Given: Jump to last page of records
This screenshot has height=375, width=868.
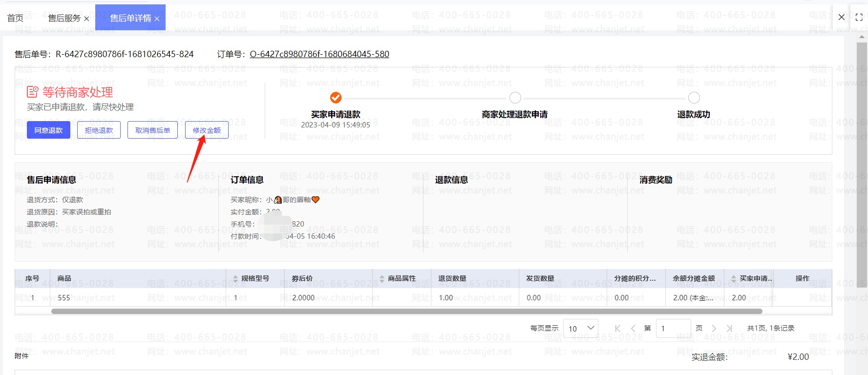Looking at the screenshot, I should 729,328.
